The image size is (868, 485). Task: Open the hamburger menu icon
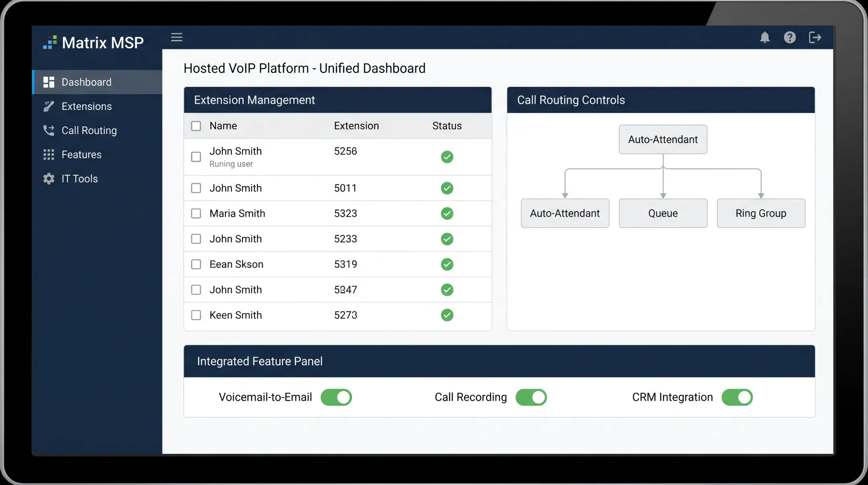[x=176, y=37]
